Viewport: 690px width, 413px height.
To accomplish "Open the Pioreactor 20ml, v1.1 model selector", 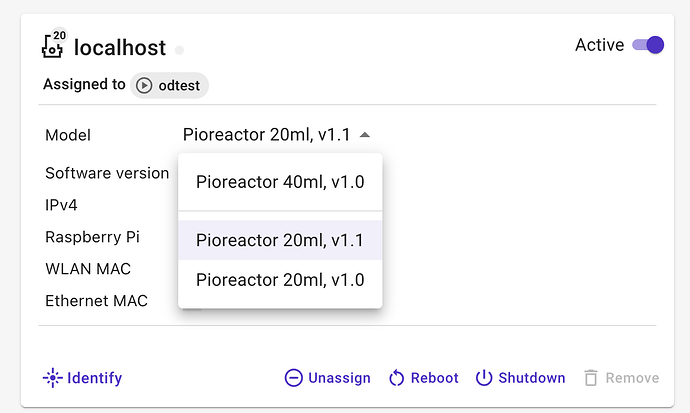I will point(276,135).
